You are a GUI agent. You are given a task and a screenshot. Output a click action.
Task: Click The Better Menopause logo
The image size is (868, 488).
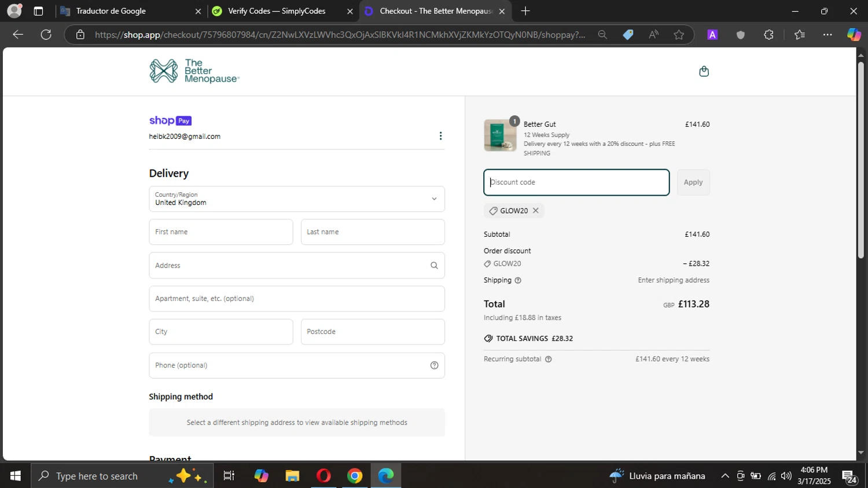[194, 71]
